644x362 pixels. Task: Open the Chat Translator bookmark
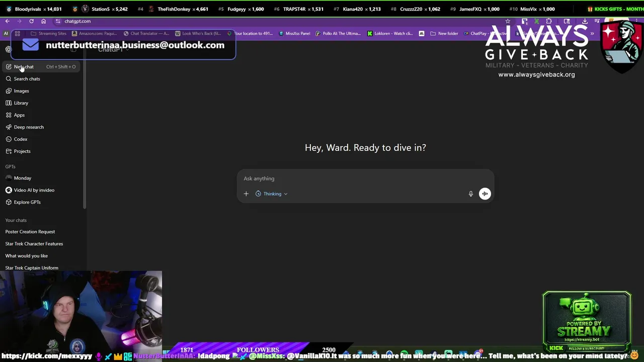coord(146,34)
